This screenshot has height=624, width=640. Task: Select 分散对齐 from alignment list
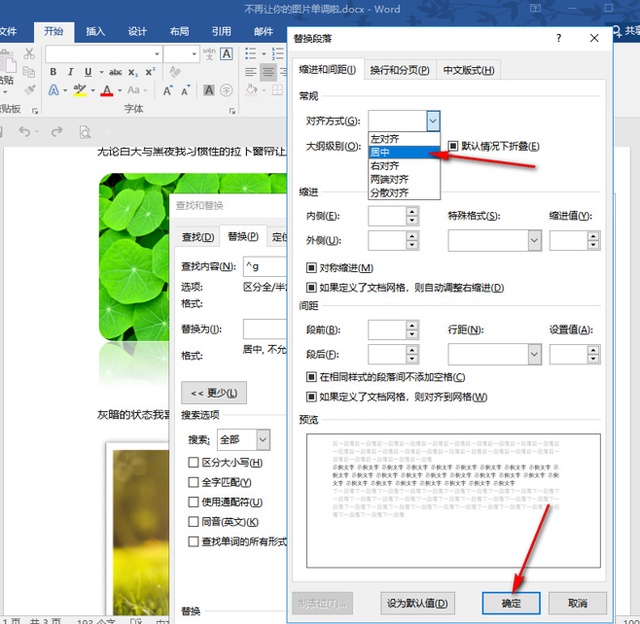click(404, 192)
